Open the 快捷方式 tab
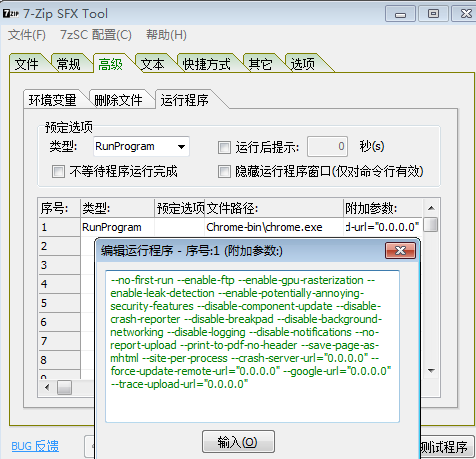Screen dimensions: 476x459 click(x=207, y=64)
